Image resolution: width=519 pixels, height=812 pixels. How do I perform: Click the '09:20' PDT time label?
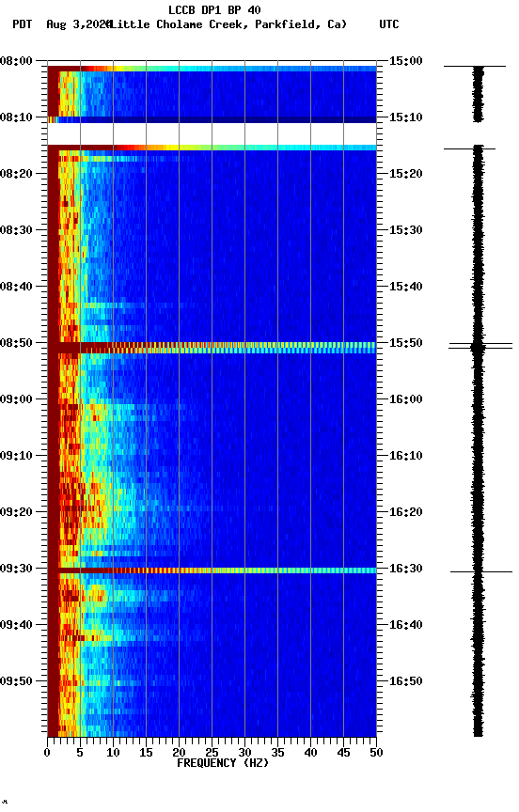16,512
